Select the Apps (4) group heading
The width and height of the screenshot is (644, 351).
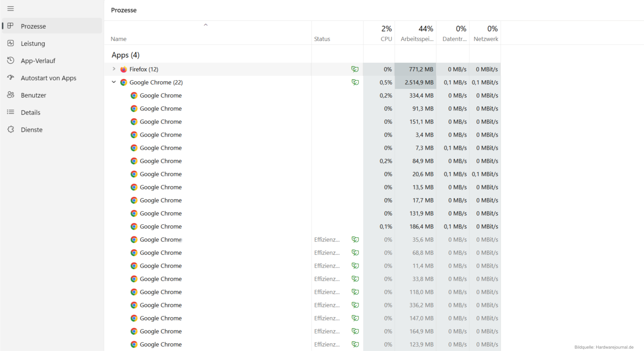pos(126,55)
